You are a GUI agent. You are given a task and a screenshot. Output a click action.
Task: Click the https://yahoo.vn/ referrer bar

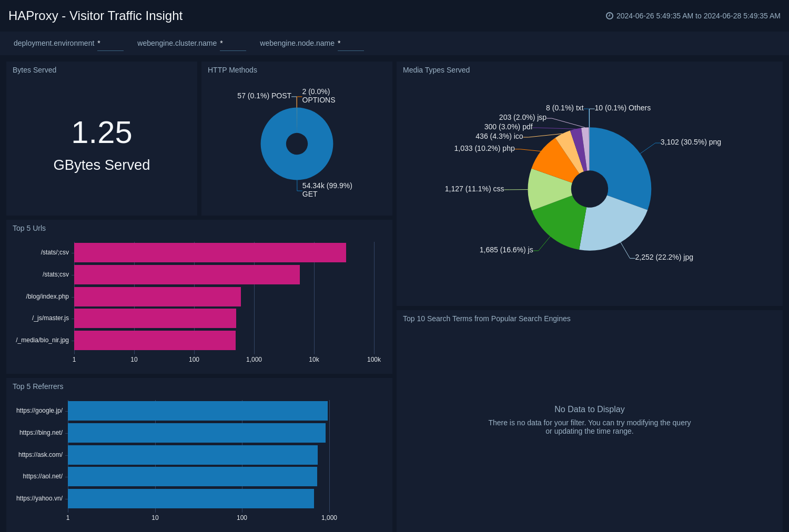click(x=191, y=498)
